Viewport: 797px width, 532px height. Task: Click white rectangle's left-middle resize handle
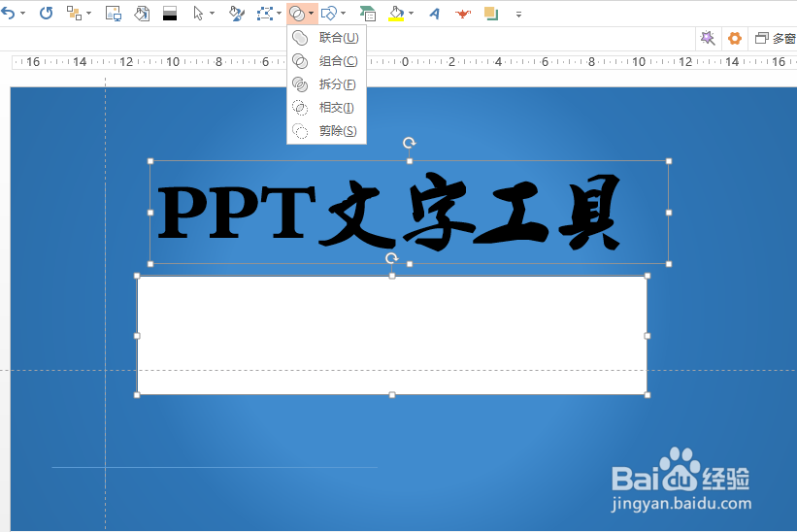137,336
